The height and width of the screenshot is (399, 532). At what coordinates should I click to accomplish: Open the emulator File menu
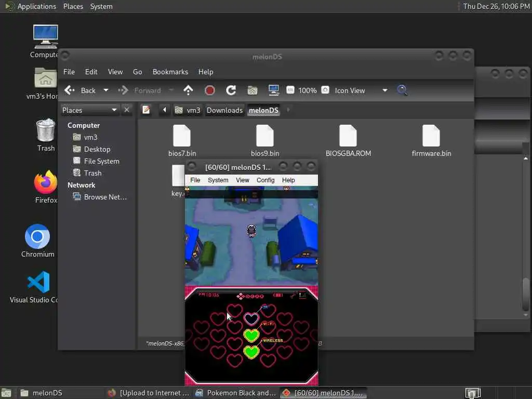[195, 180]
